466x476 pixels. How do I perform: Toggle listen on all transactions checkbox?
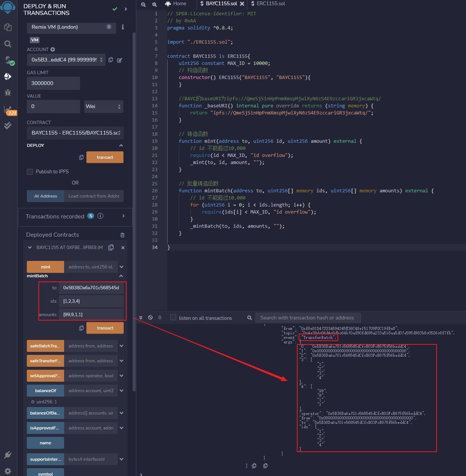click(x=173, y=318)
